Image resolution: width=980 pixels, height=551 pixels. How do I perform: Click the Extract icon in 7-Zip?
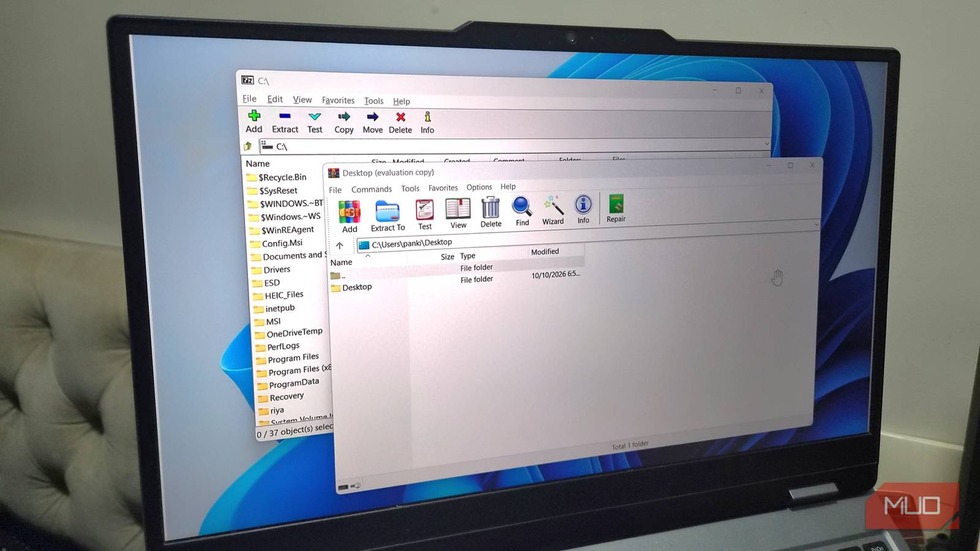285,116
